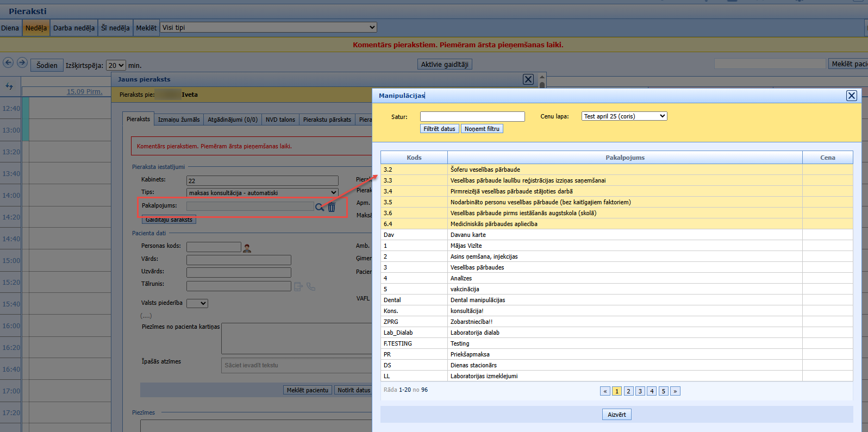Open the Izšķirtspēja minutes dropdown
This screenshot has width=868, height=432.
(x=116, y=65)
